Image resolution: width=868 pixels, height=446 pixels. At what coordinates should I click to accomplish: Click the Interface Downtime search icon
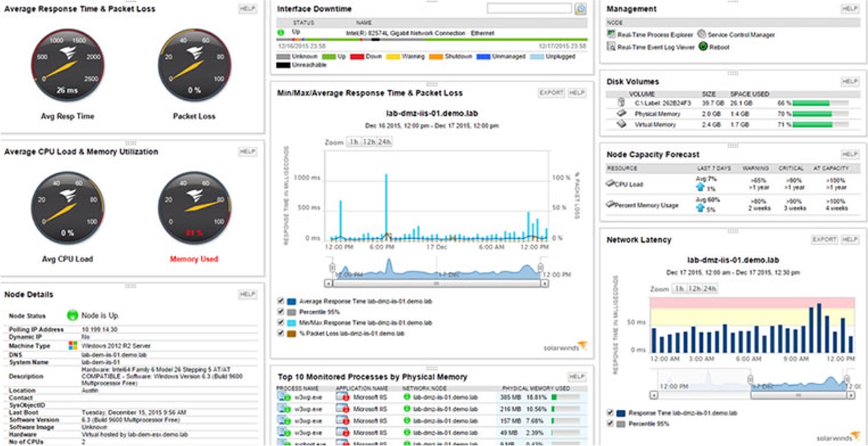pyautogui.click(x=580, y=9)
